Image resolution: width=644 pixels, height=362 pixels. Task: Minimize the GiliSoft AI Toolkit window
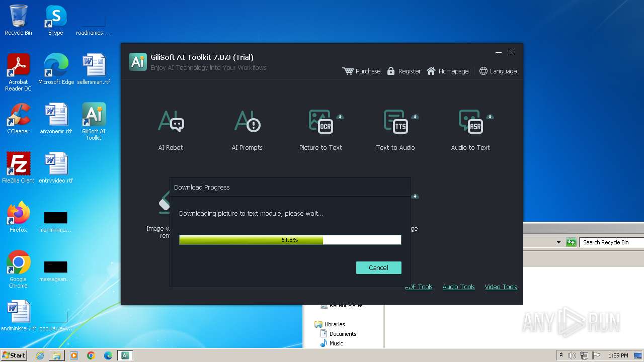pyautogui.click(x=499, y=52)
